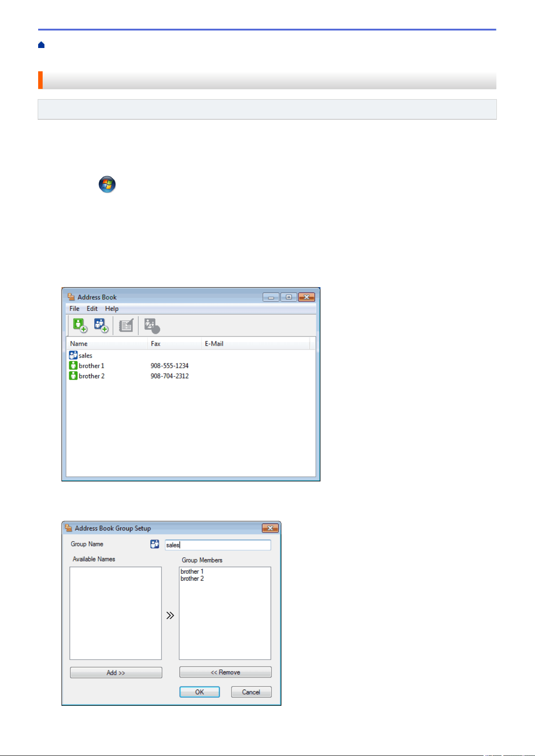This screenshot has height=756, width=535.
Task: Click the Properties toolbar icon
Action: click(126, 325)
